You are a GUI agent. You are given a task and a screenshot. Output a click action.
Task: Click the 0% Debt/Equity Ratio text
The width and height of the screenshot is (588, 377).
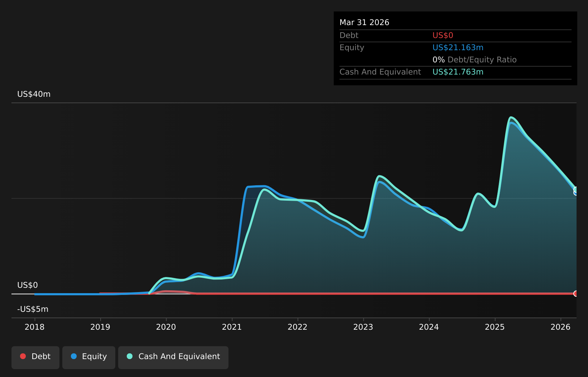point(474,60)
